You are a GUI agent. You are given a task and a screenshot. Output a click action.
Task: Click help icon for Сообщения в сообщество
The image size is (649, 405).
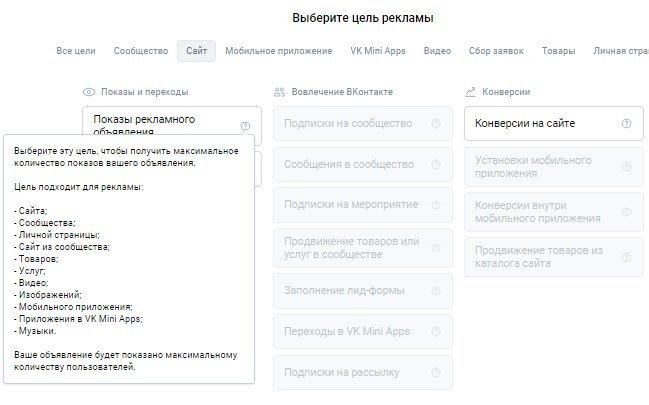(435, 164)
